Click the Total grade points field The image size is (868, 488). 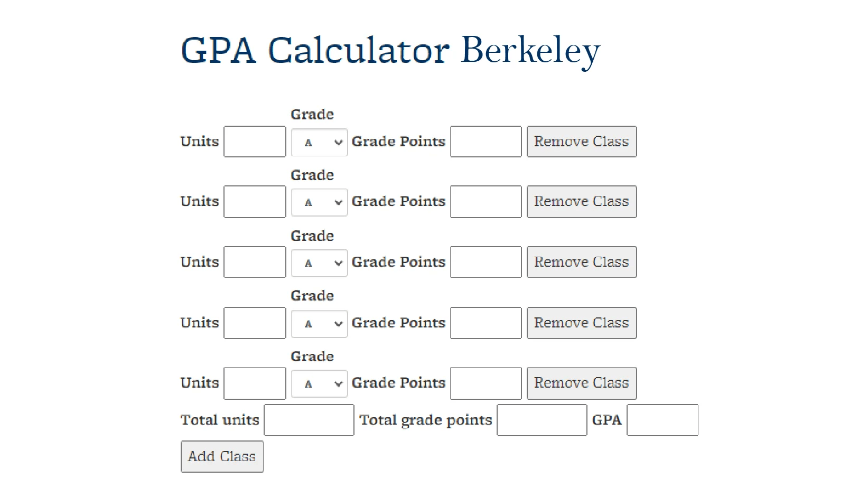click(x=542, y=419)
